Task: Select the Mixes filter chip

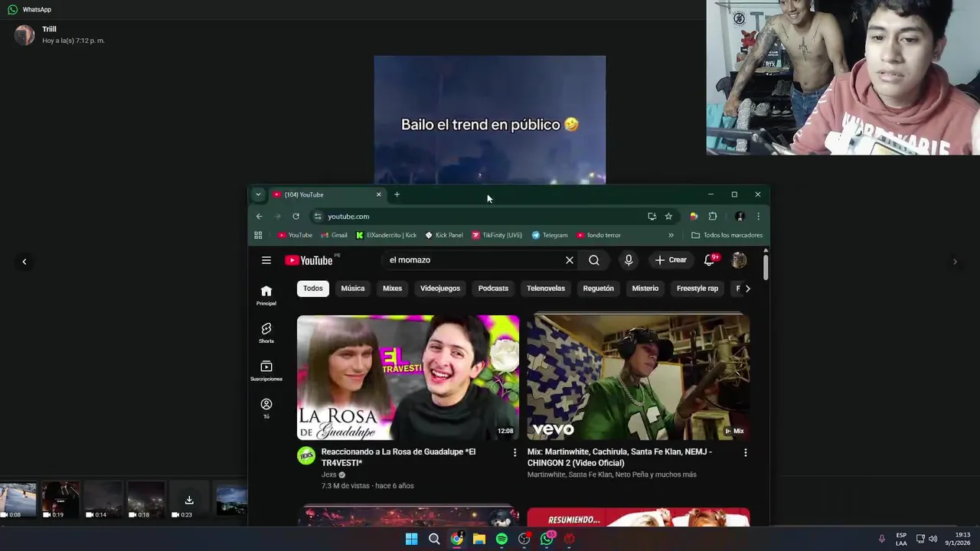Action: click(392, 289)
